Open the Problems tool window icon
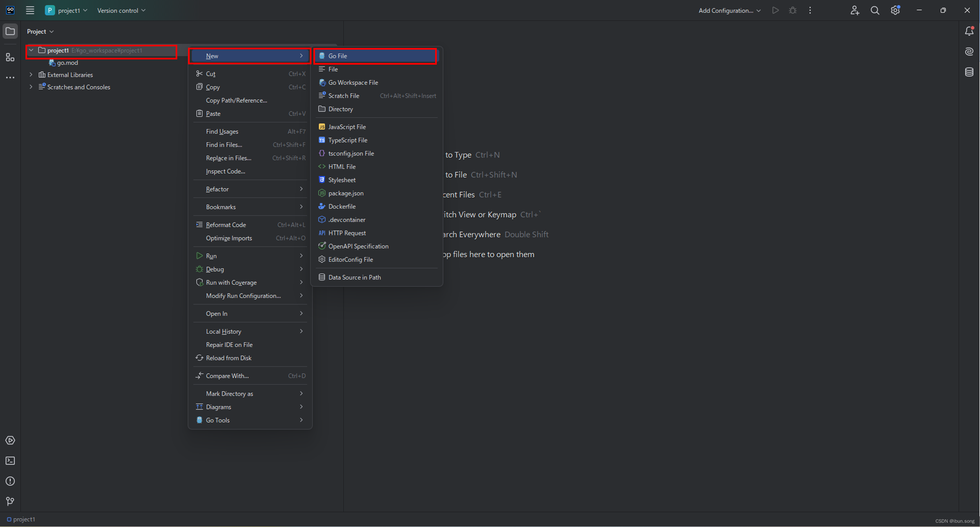This screenshot has width=980, height=527. pos(10,481)
